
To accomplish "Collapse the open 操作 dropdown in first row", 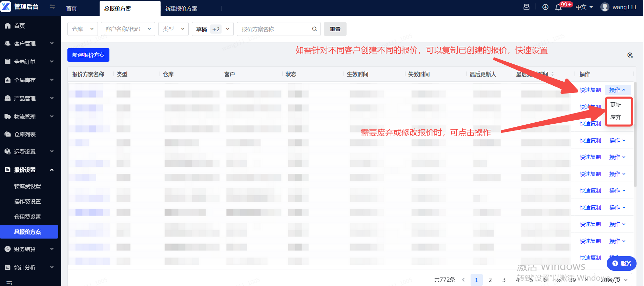I will [x=618, y=90].
